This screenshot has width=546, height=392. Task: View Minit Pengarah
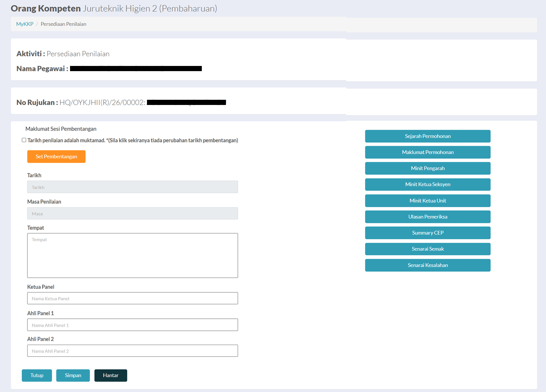click(x=428, y=168)
